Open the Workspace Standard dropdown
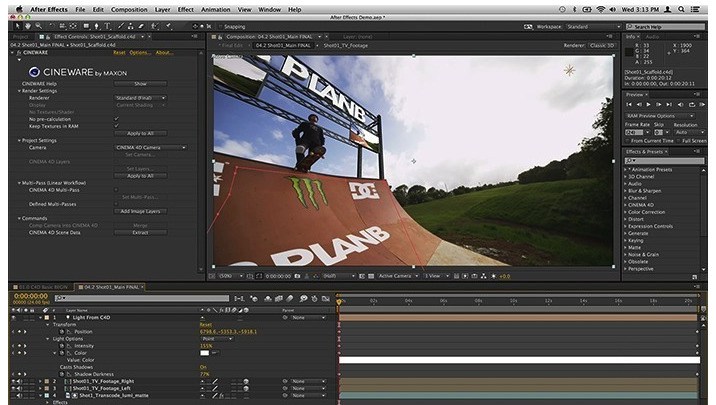 tap(594, 26)
